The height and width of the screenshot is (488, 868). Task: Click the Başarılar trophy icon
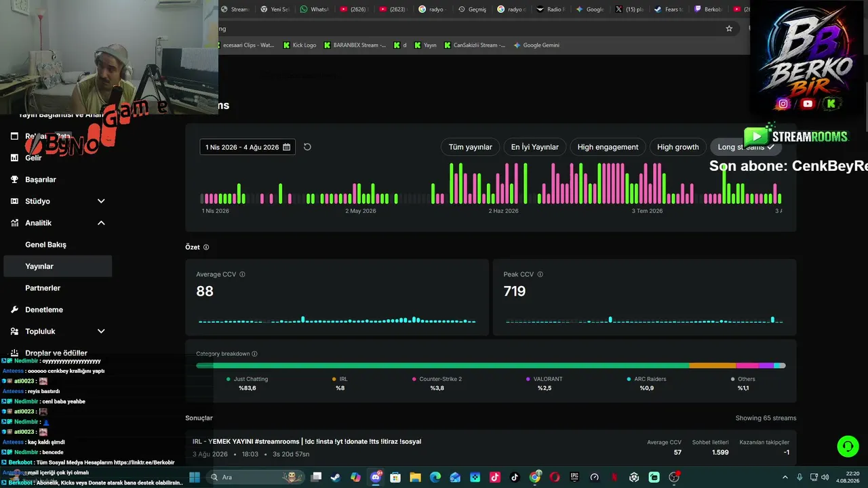[x=14, y=180]
